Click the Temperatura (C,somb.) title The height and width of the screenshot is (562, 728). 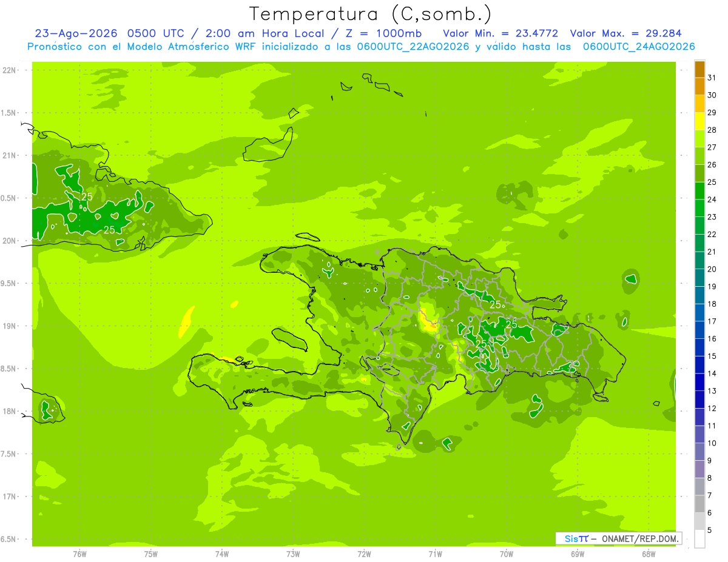tap(370, 13)
